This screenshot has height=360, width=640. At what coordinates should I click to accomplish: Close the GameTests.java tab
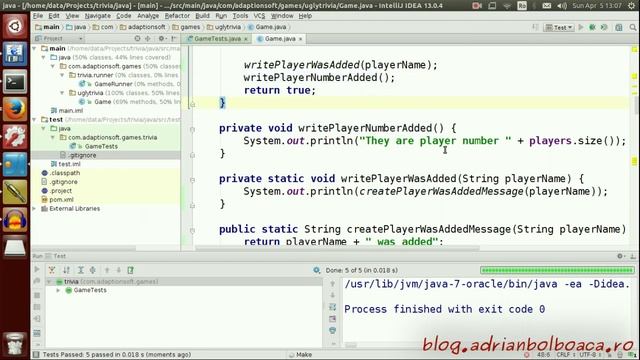(246, 39)
